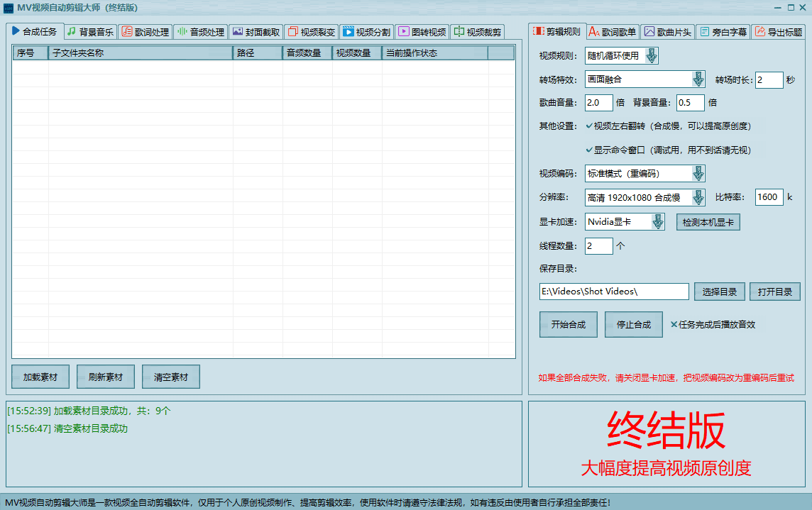Click the 开始合成 button
Screen dimensions: 812x510
[568, 325]
